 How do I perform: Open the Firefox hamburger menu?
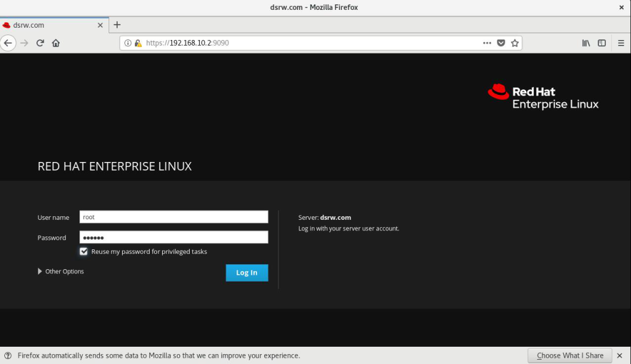(621, 43)
